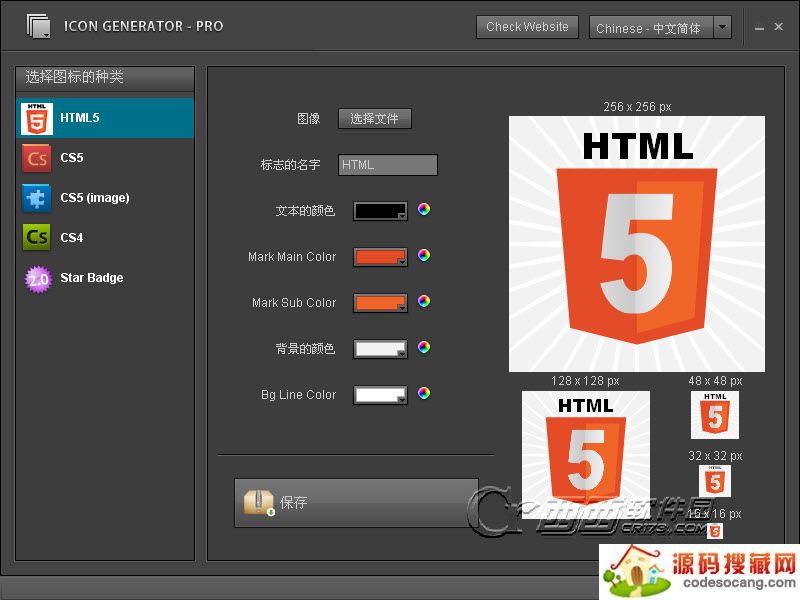The width and height of the screenshot is (800, 600).
Task: Choose the CS5 icon in sidebar
Action: pos(37,158)
